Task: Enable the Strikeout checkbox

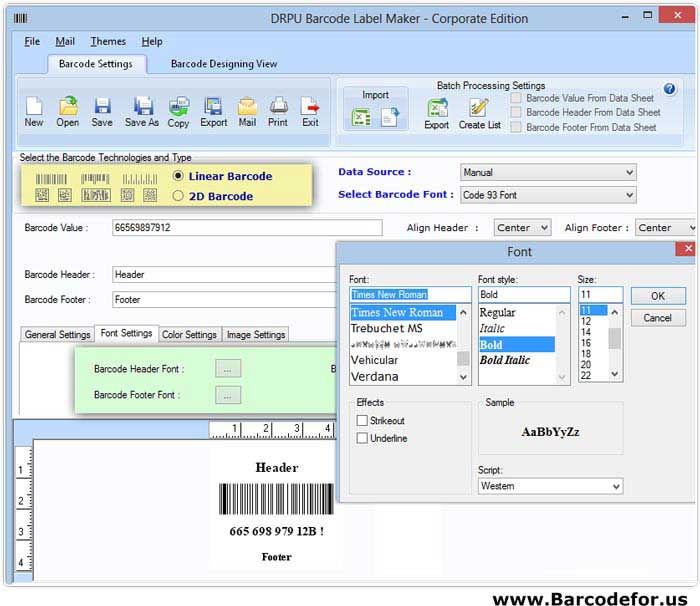Action: point(362,421)
